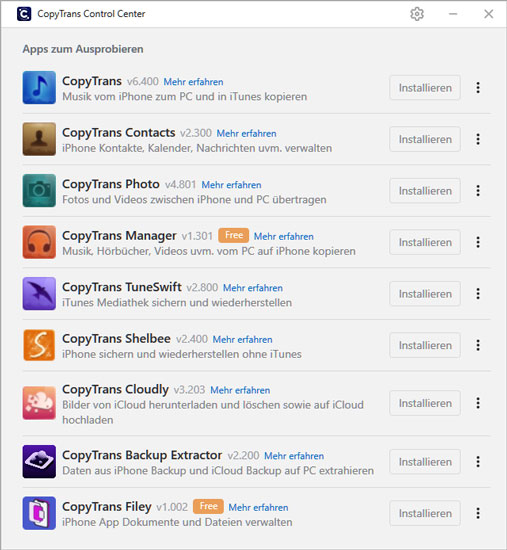Image resolution: width=507 pixels, height=550 pixels.
Task: Open Mehr erfahren link for CopyTrans Shelbee
Action: 242,340
